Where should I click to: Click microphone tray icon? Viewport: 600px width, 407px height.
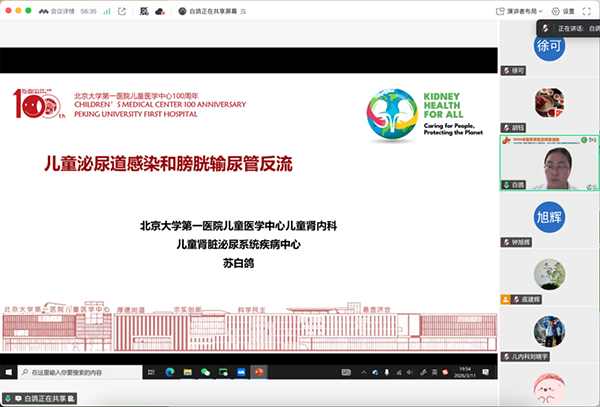pyautogui.click(x=387, y=372)
